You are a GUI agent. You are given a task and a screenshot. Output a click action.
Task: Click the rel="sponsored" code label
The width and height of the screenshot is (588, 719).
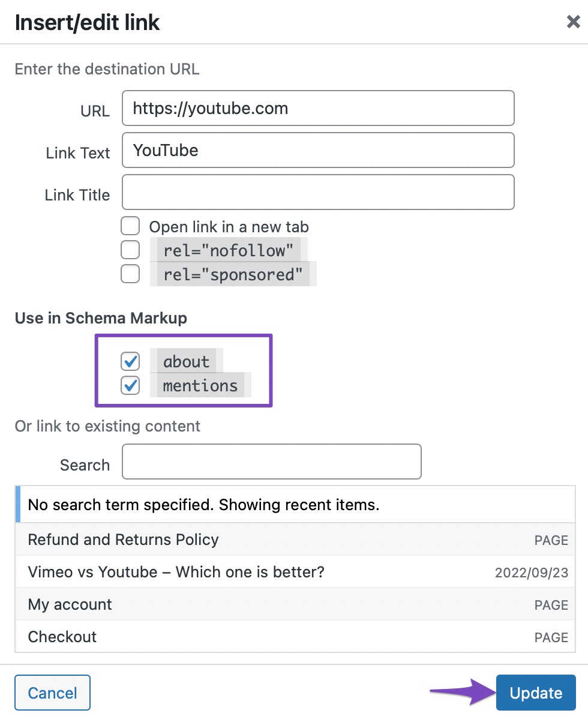tap(233, 274)
